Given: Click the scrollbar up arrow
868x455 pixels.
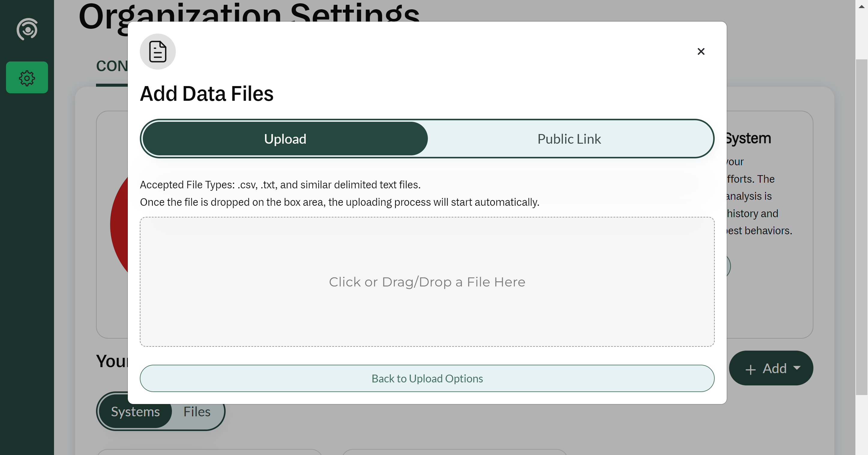Looking at the screenshot, I should pos(862,6).
